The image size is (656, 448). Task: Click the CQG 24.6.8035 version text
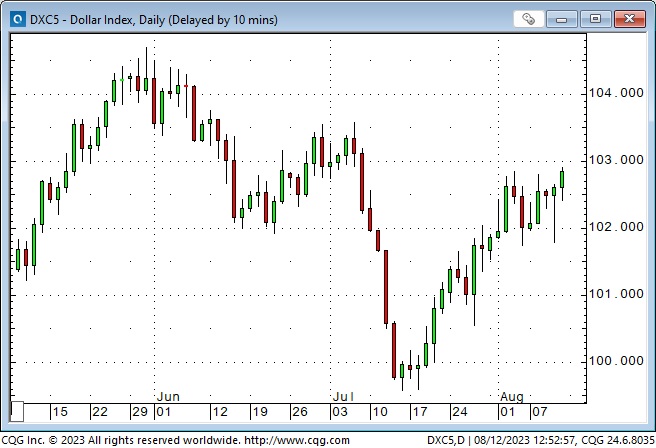[618, 440]
